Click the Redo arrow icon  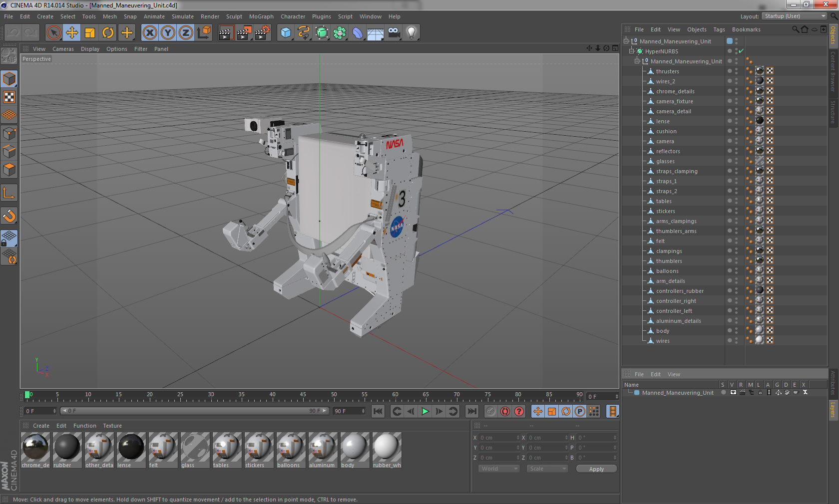[x=30, y=33]
